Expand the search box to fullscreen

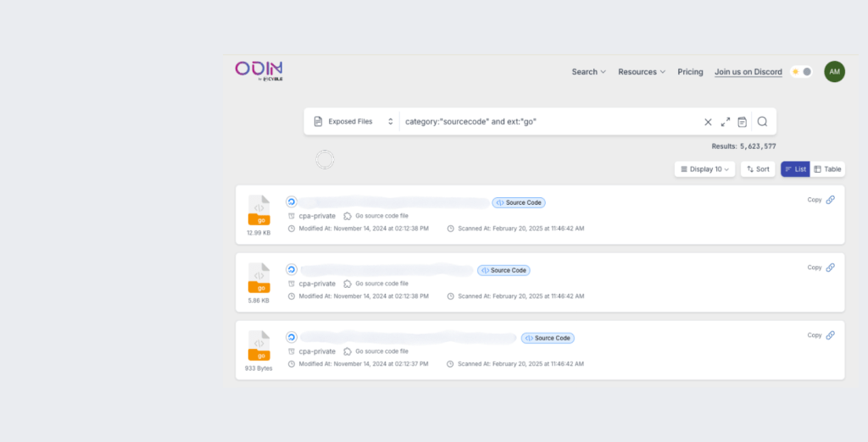point(726,122)
